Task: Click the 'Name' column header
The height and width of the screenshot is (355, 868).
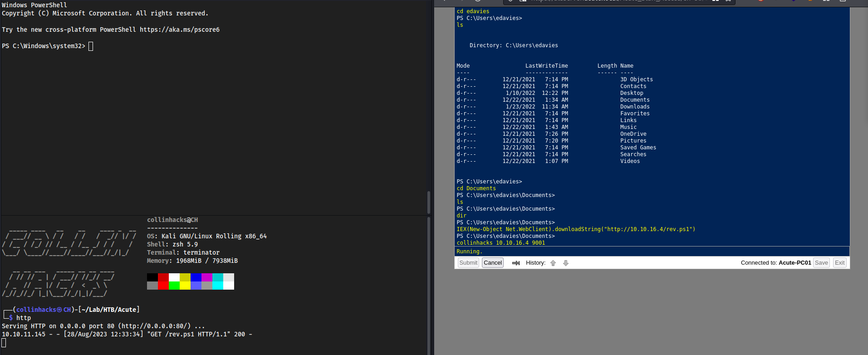Action: tap(627, 66)
